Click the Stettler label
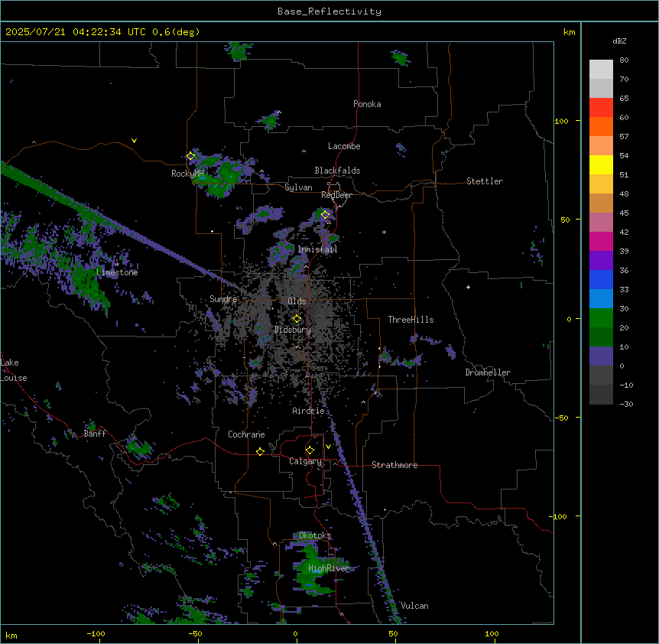 point(485,181)
